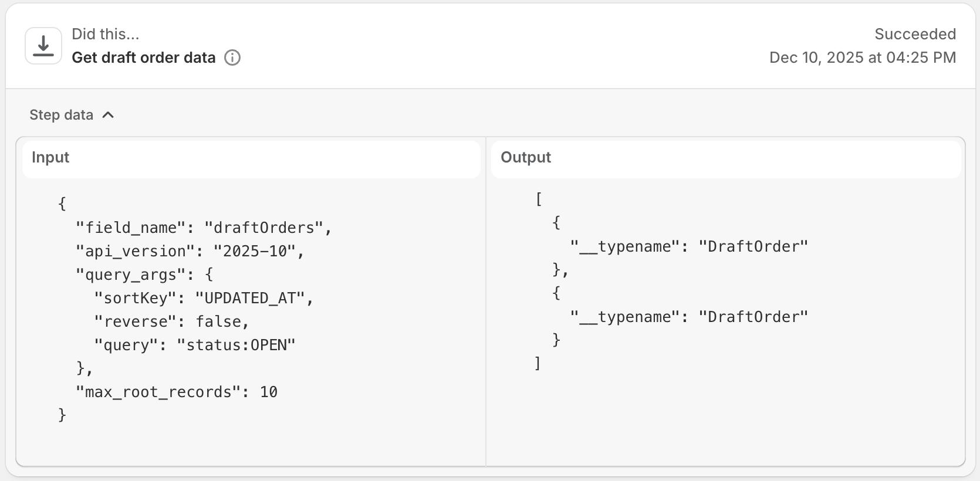Click the Dec 10, 2025 at 04:25 PM timestamp
Screen dimensions: 980x481
click(863, 57)
